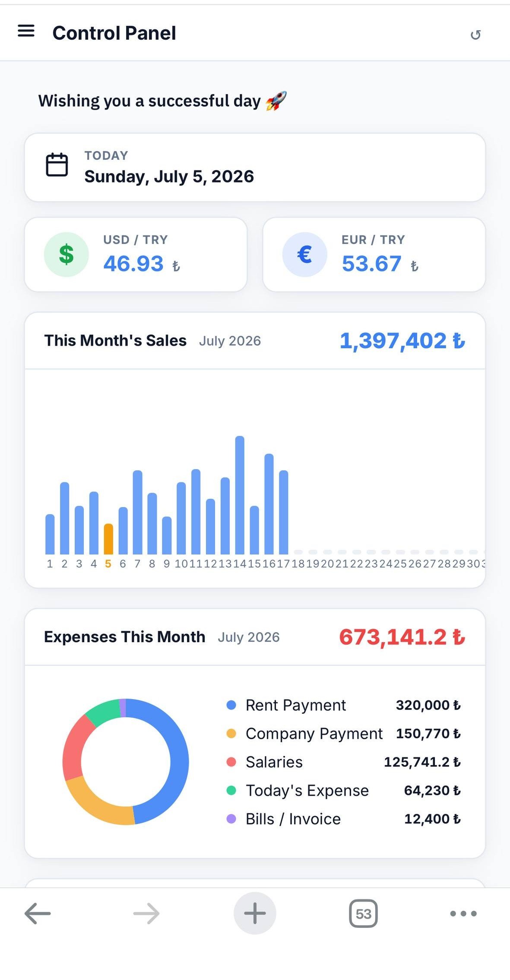
Task: Tap the total expenses 673,141.2 ₺
Action: [402, 637]
